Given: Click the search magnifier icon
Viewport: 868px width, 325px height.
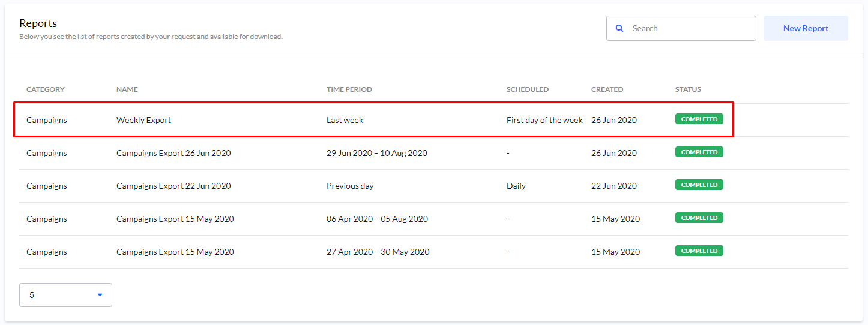Looking at the screenshot, I should pyautogui.click(x=619, y=28).
